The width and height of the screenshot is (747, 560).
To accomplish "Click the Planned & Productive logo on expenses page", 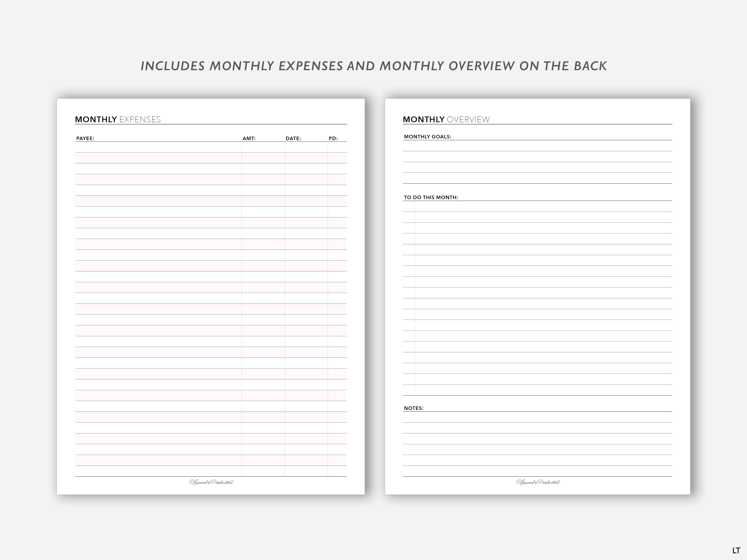I will (x=211, y=482).
